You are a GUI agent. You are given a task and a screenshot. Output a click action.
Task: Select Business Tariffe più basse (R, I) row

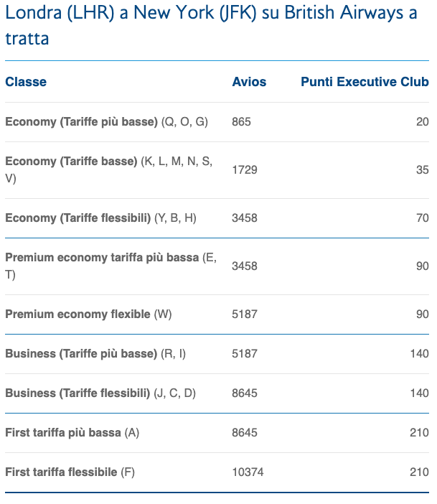[217, 353]
